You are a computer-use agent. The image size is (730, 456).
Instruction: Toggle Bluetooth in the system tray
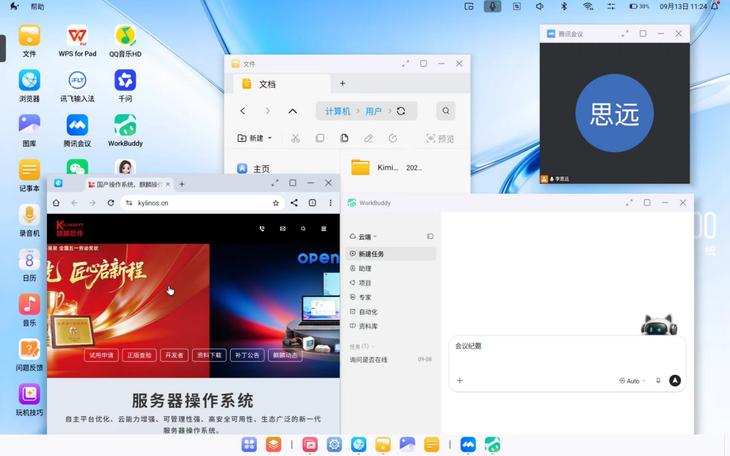(564, 7)
